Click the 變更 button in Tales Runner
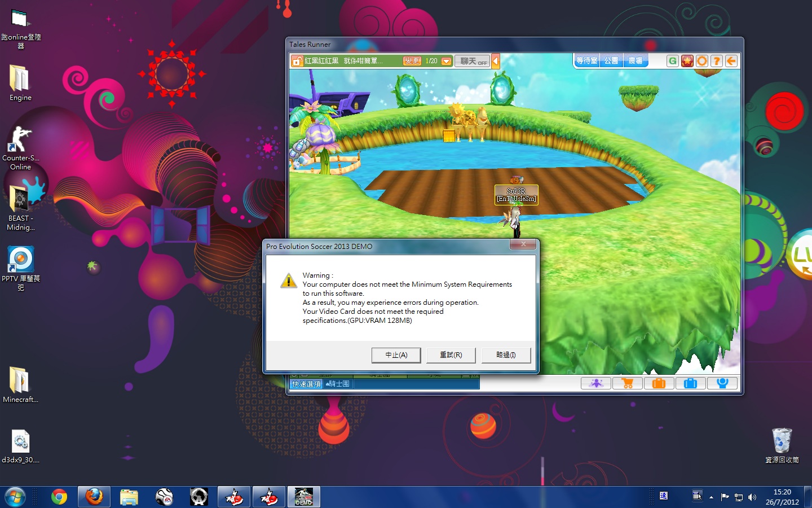812x508 pixels. point(412,61)
